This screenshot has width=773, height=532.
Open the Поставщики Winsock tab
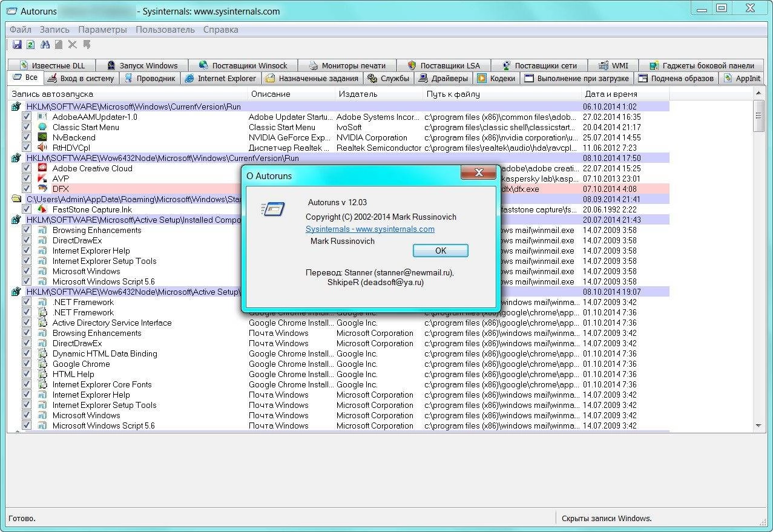click(243, 65)
